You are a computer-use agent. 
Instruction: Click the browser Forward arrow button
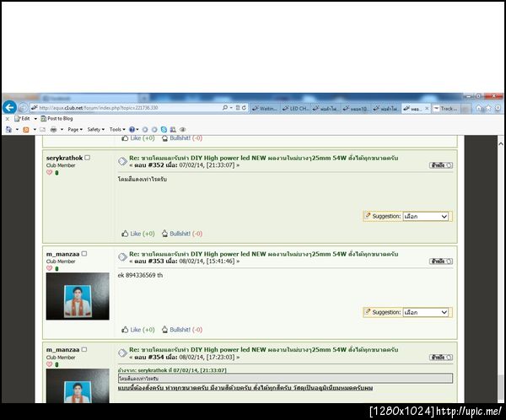23,107
